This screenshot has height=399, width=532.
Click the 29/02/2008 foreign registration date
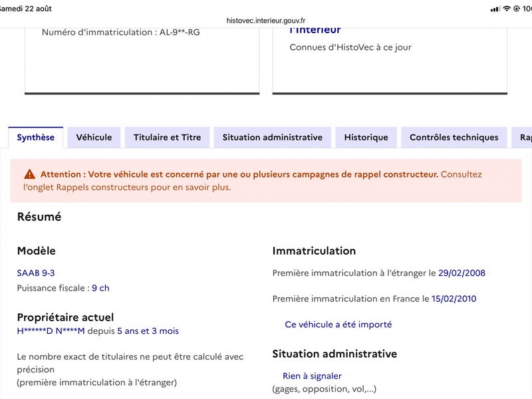462,273
